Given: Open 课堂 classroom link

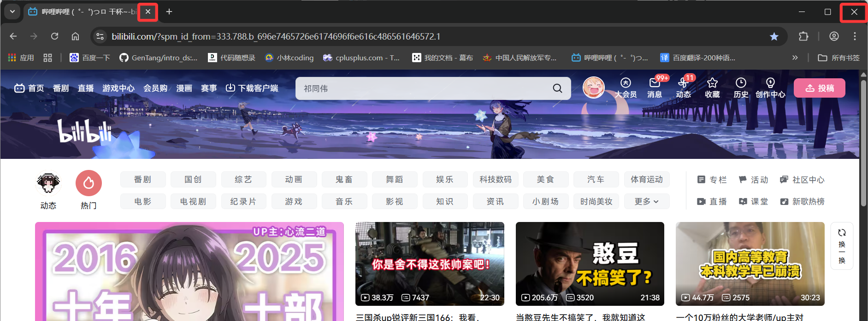Looking at the screenshot, I should [753, 201].
